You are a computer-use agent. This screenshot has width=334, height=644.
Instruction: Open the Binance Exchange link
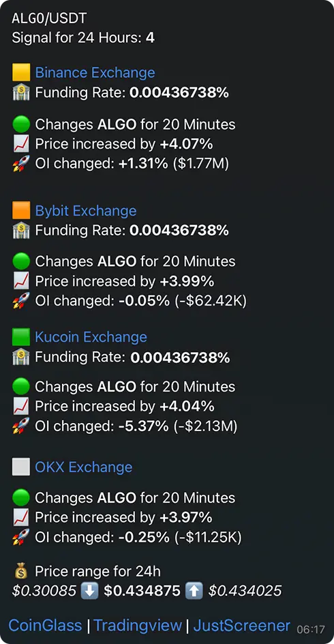click(x=95, y=73)
